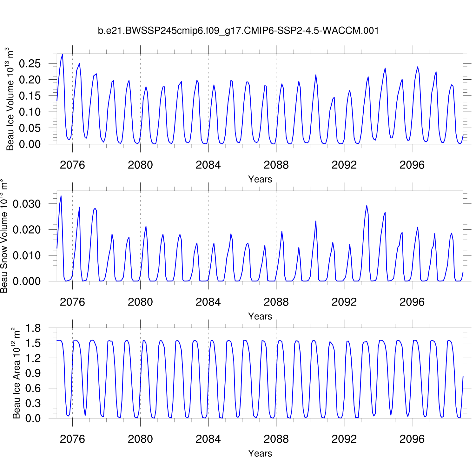
Task: Click the 2092 label under the snow volume plot
Action: point(344,302)
